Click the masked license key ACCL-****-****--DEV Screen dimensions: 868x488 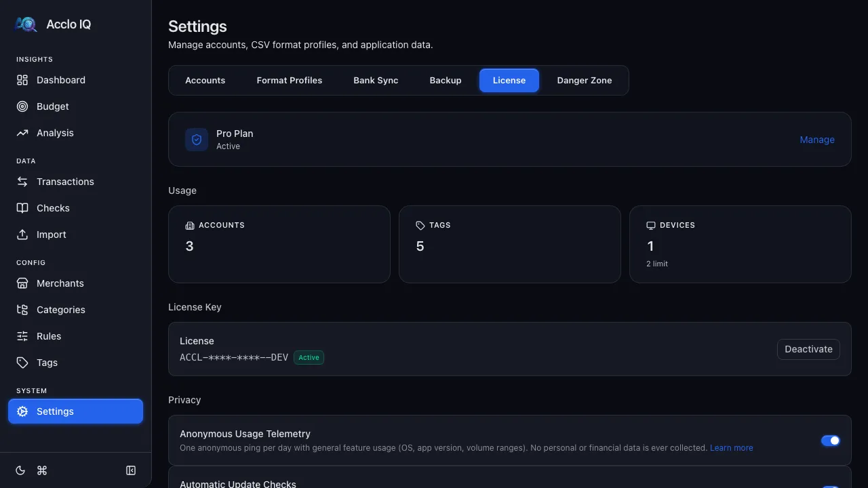coord(234,357)
